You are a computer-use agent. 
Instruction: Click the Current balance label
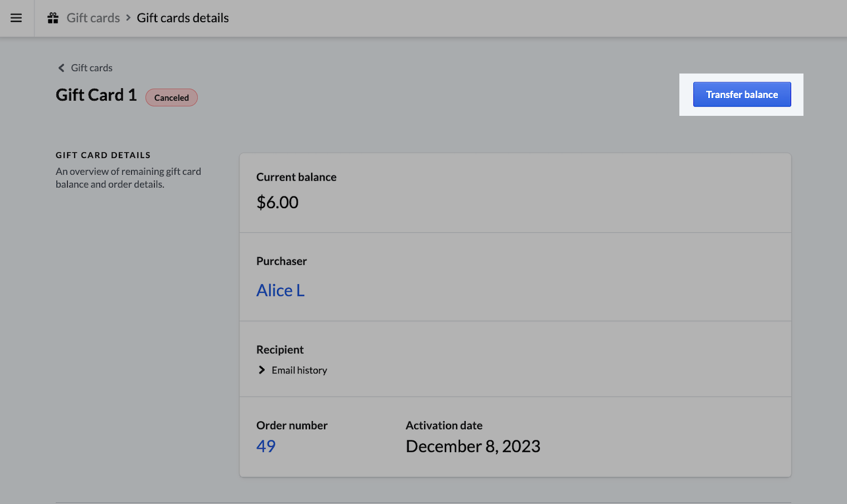pos(296,177)
